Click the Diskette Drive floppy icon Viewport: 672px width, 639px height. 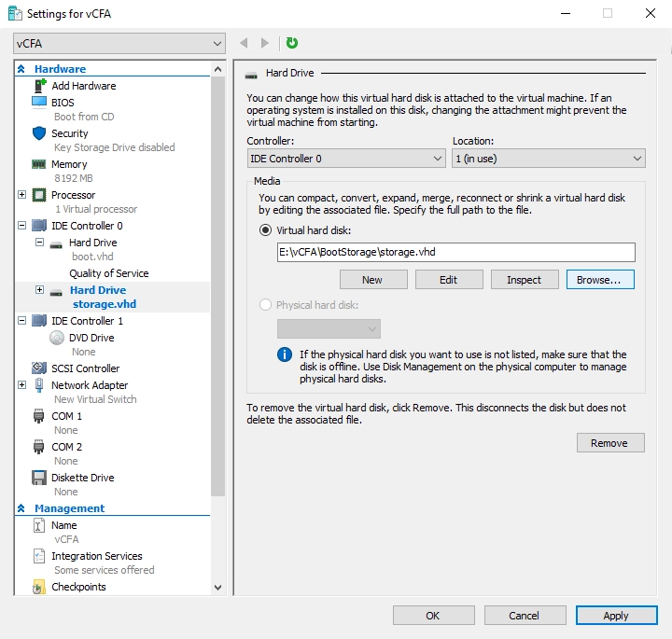pos(39,478)
